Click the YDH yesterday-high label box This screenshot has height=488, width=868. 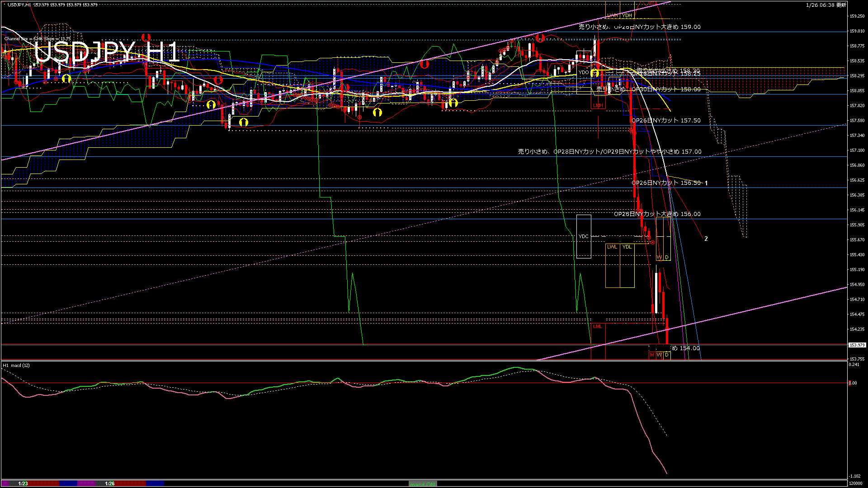[x=627, y=15]
